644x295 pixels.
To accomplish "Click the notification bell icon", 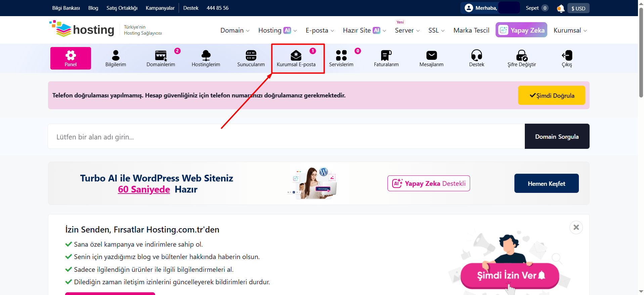I will tap(560, 8).
